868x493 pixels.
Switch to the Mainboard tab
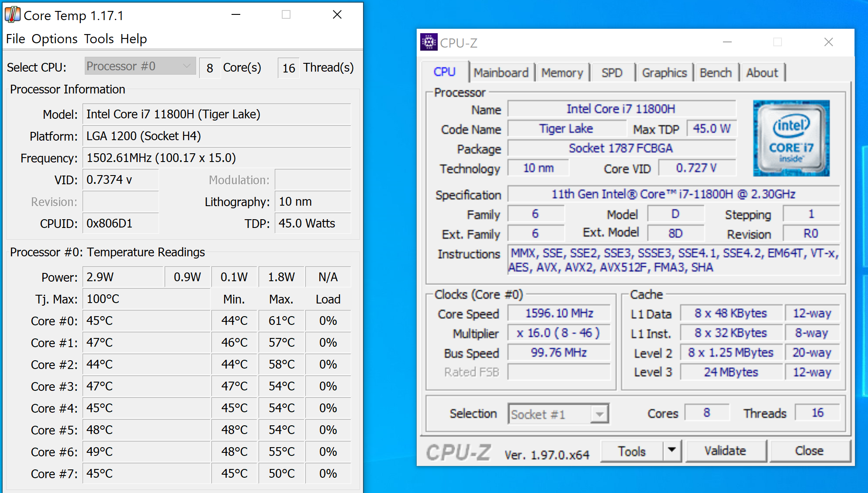501,72
